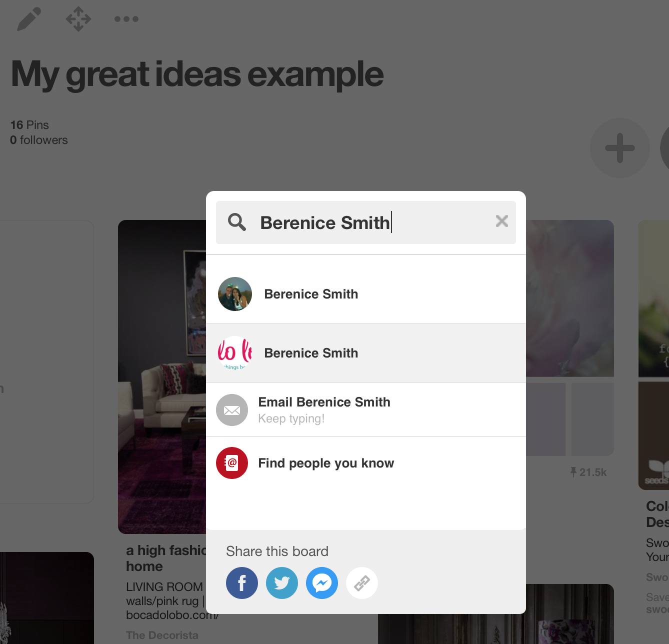669x644 pixels.
Task: Click the red address book icon
Action: tap(232, 463)
